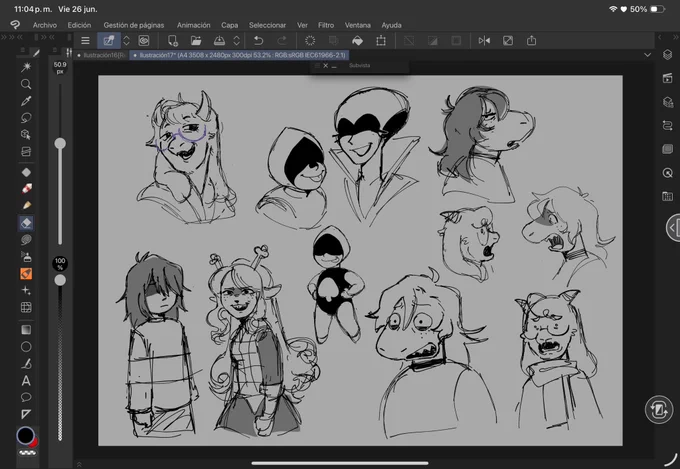Open the Seleccionar menu
This screenshot has height=469, width=680.
(x=267, y=25)
